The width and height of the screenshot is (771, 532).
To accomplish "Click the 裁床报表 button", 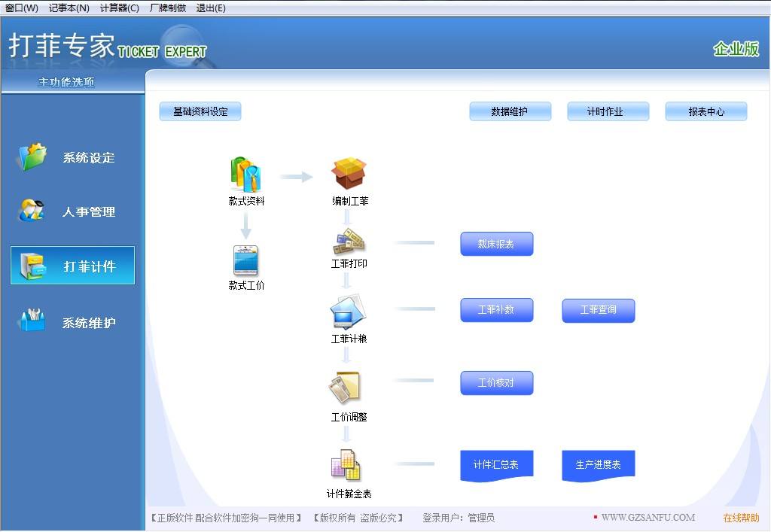I will coord(497,244).
